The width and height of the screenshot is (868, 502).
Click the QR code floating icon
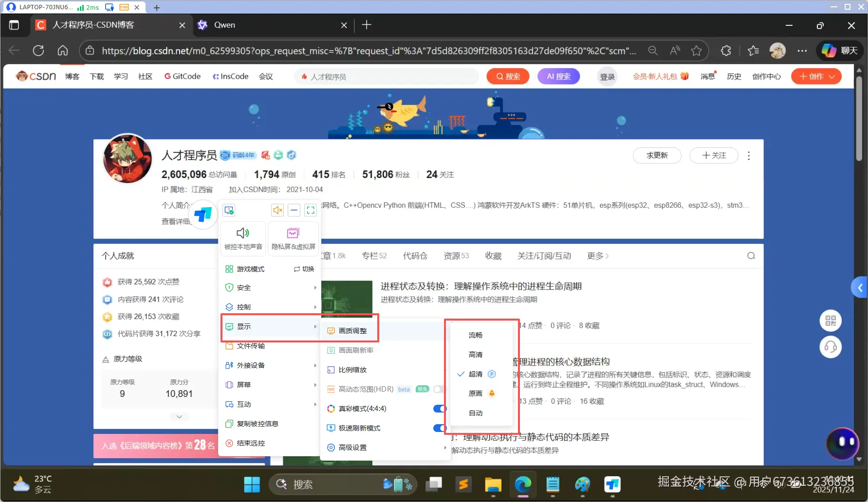831,321
